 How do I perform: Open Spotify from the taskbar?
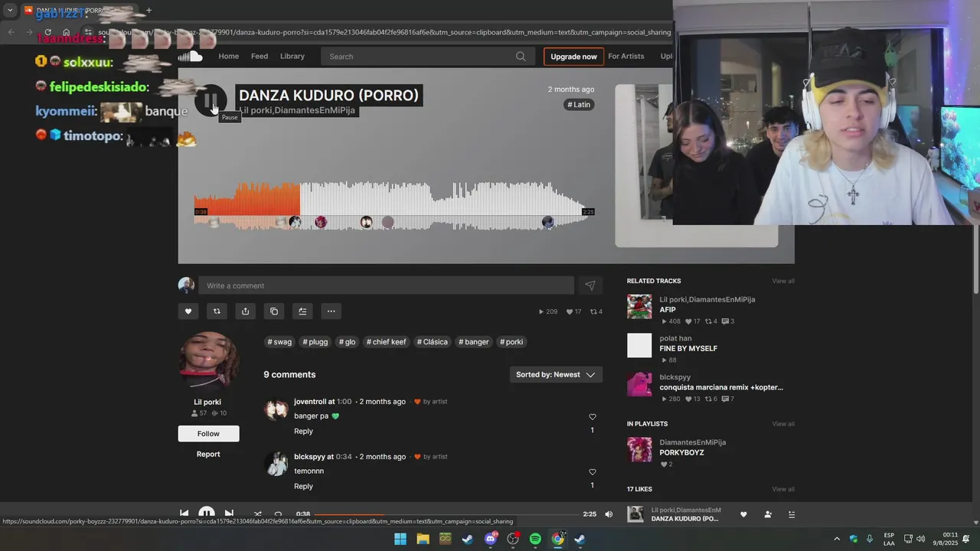(x=535, y=539)
